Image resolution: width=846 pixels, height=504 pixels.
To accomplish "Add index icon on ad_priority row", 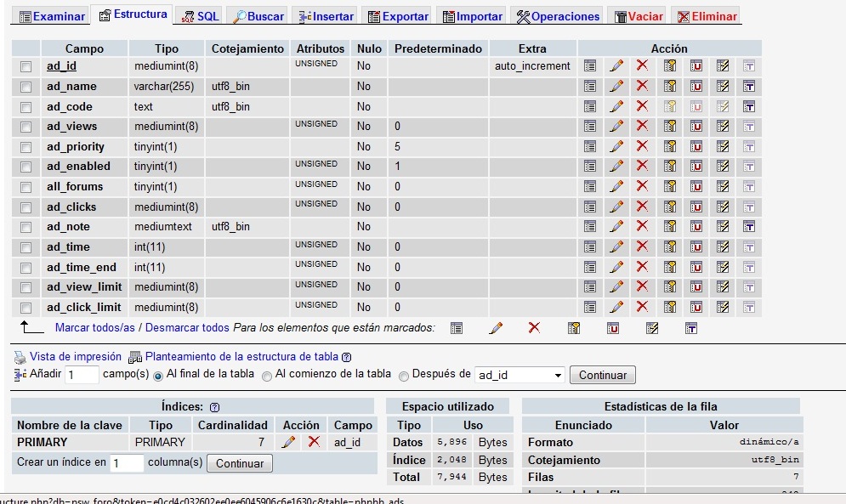I will [723, 146].
